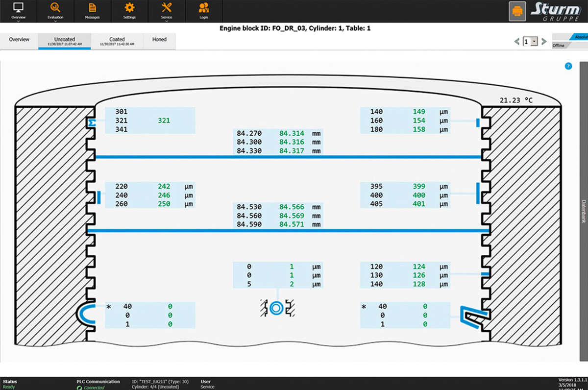This screenshot has width=588, height=390.
Task: Select the Overview tab below the toolbar
Action: tap(19, 40)
